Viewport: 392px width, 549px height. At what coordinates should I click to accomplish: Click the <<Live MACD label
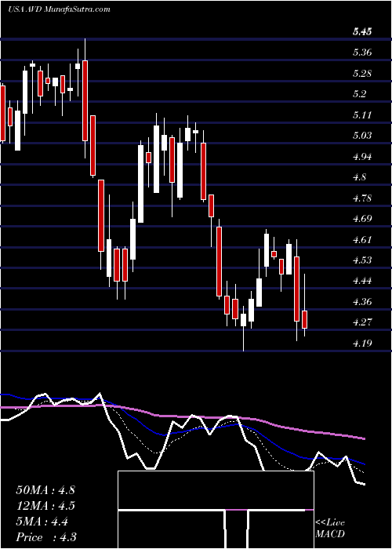pos(330,529)
